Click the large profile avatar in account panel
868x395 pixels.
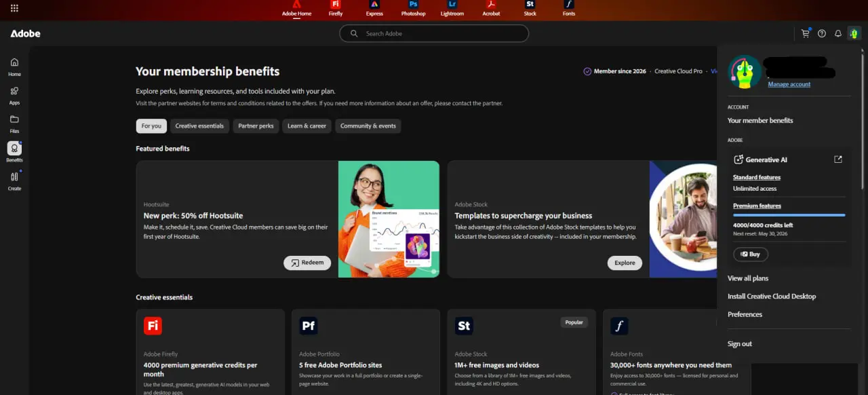coord(745,72)
